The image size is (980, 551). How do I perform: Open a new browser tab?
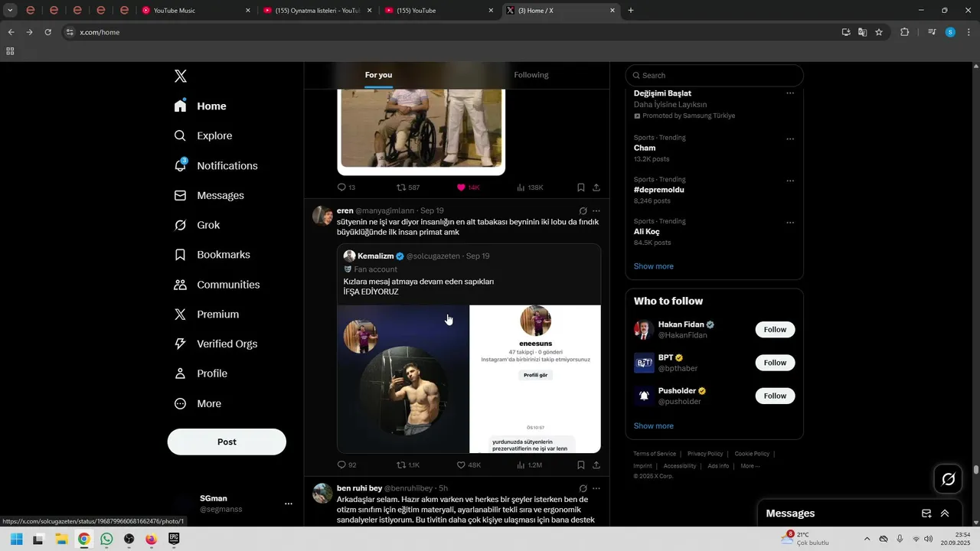[631, 11]
